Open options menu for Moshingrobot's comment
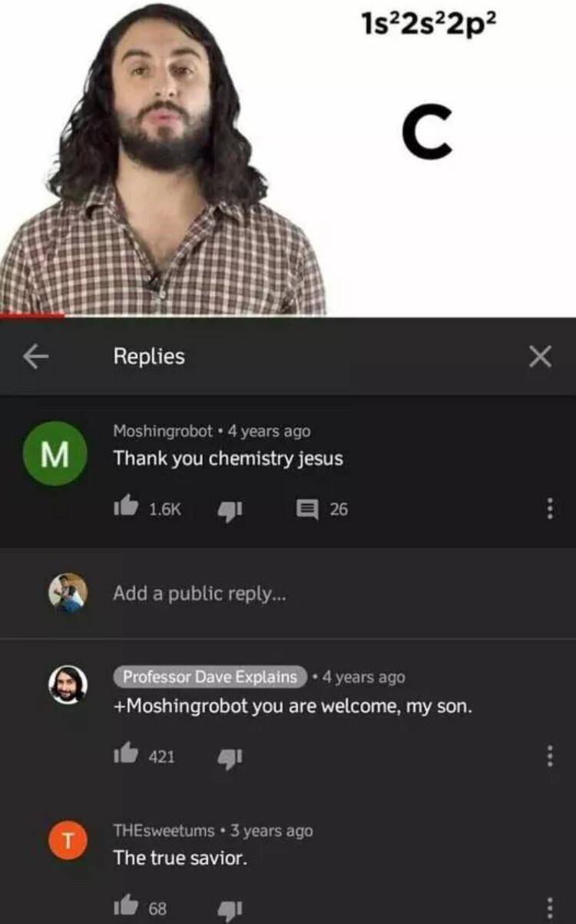Viewport: 576px width, 924px height. coord(550,506)
